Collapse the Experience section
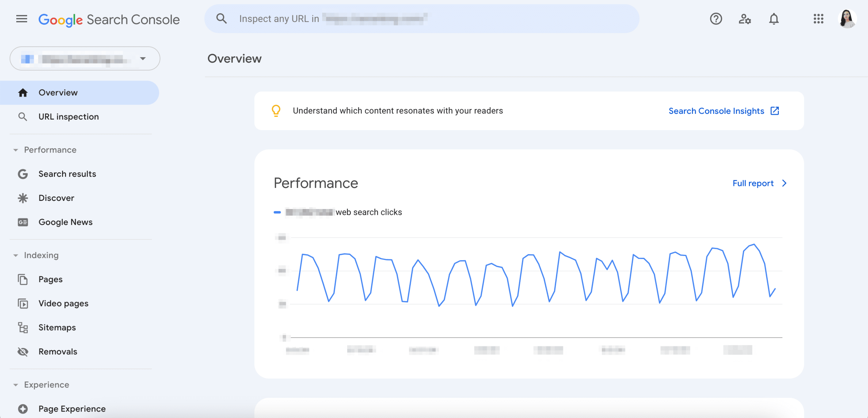The width and height of the screenshot is (868, 418). (16, 385)
